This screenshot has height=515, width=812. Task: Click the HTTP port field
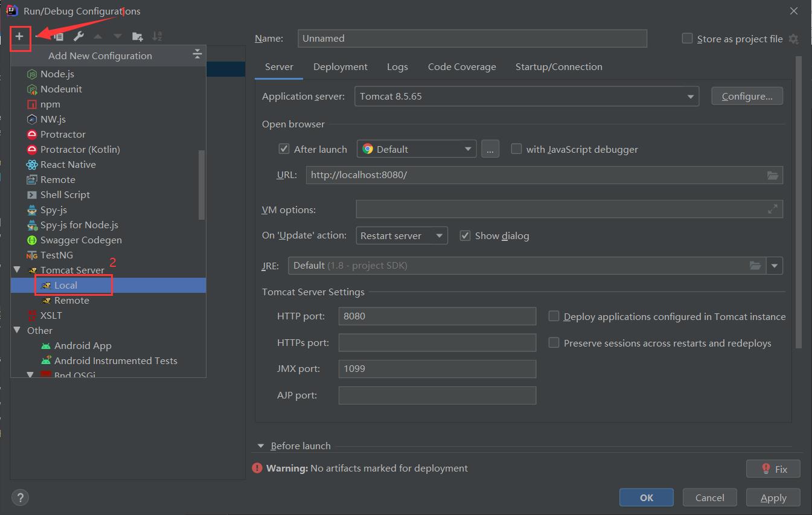pos(437,316)
